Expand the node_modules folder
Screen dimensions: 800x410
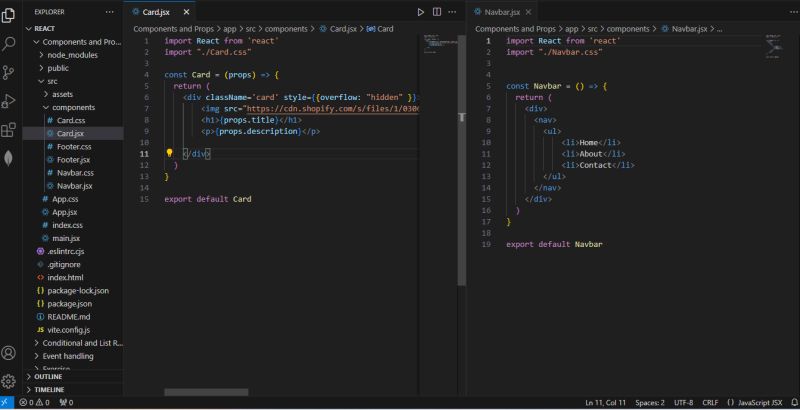pos(73,55)
